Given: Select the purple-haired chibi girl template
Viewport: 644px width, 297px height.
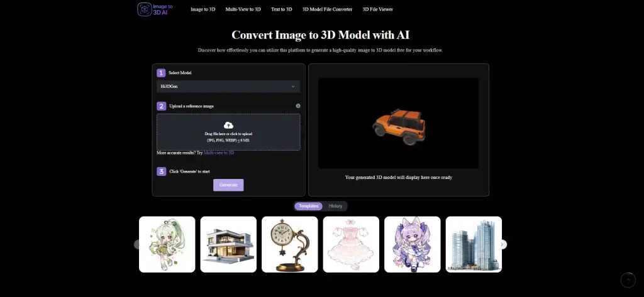Looking at the screenshot, I should click(413, 244).
